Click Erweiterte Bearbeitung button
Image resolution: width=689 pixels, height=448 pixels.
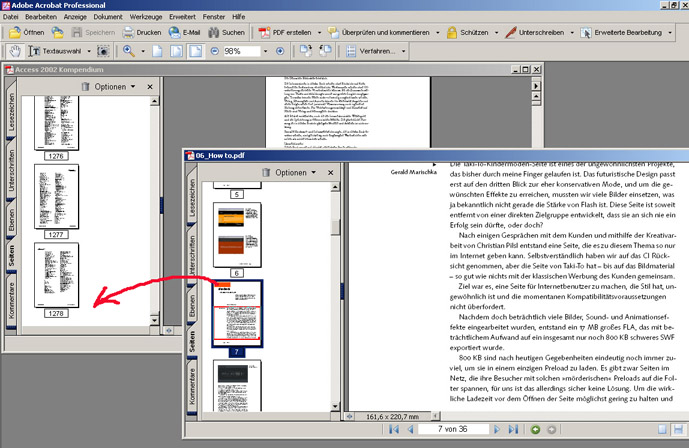coord(621,33)
